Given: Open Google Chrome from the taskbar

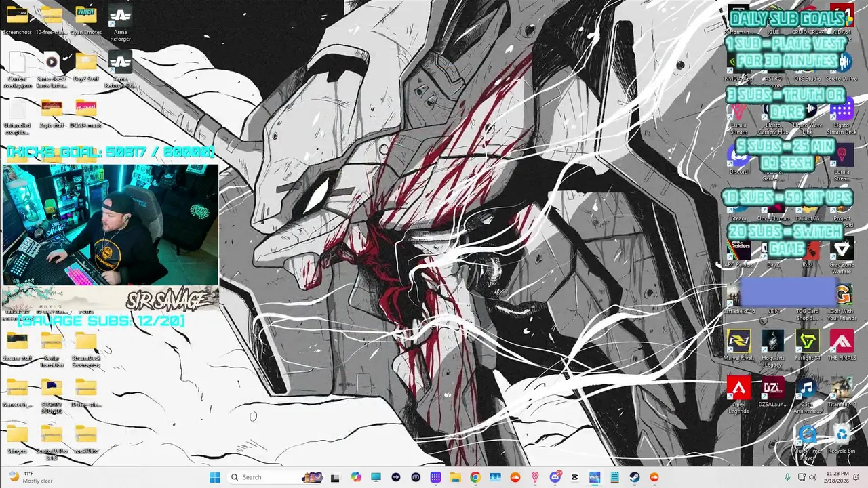Looking at the screenshot, I should pyautogui.click(x=475, y=477).
